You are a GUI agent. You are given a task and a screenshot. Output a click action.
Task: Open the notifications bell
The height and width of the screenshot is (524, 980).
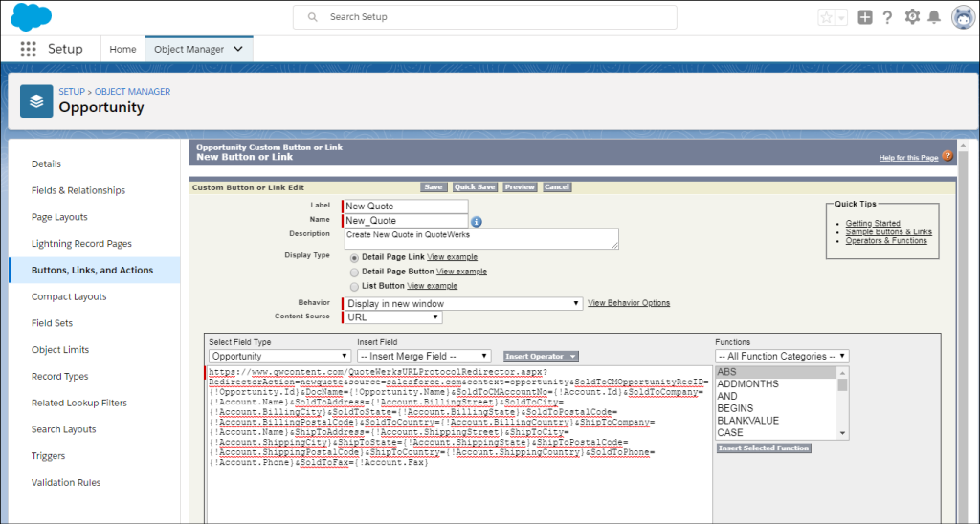click(934, 17)
